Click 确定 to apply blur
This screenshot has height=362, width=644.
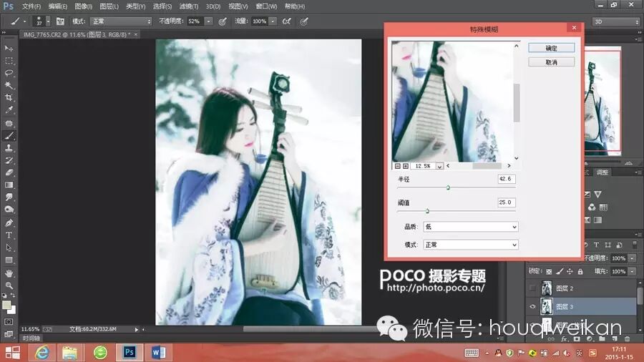point(551,48)
